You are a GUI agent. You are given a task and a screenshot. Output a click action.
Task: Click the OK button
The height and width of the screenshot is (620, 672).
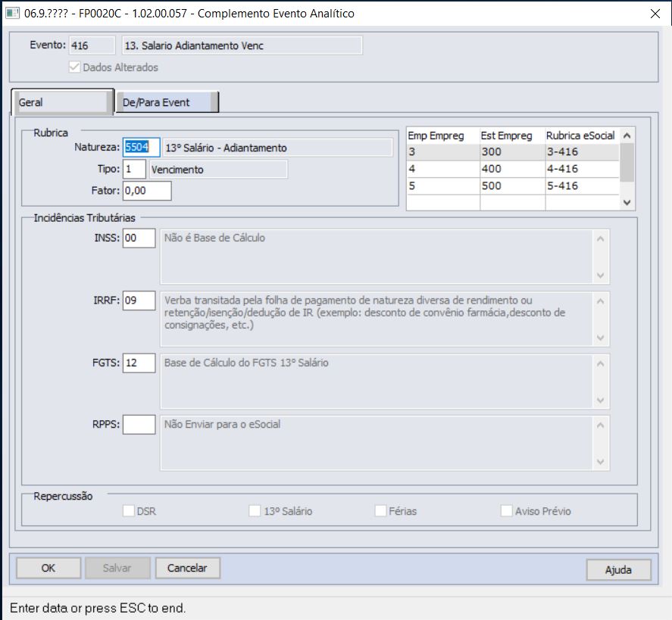48,568
